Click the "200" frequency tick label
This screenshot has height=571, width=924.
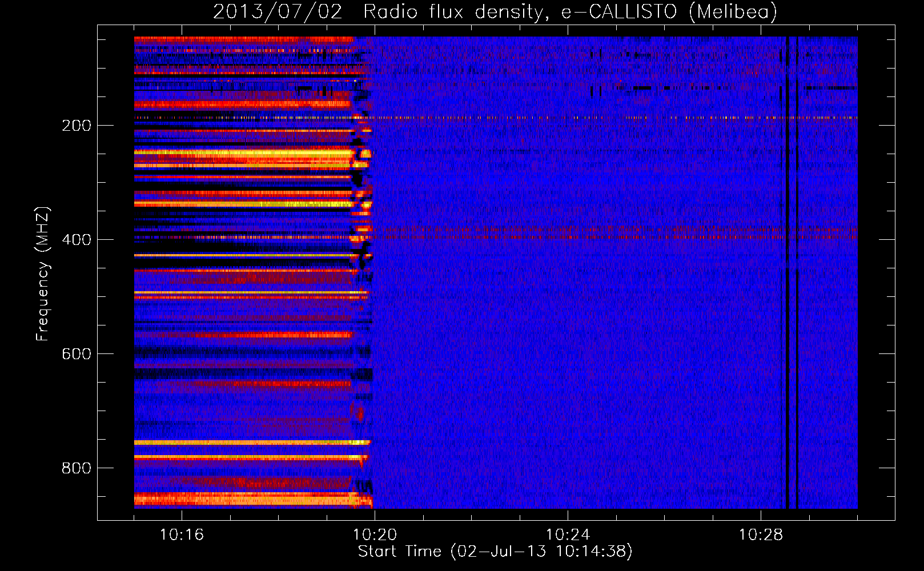[76, 126]
